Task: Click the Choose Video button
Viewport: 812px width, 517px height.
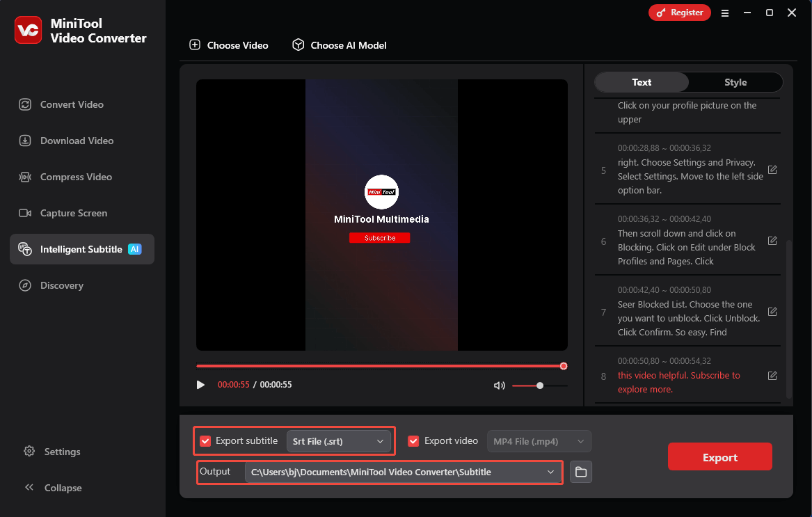Action: coord(229,45)
